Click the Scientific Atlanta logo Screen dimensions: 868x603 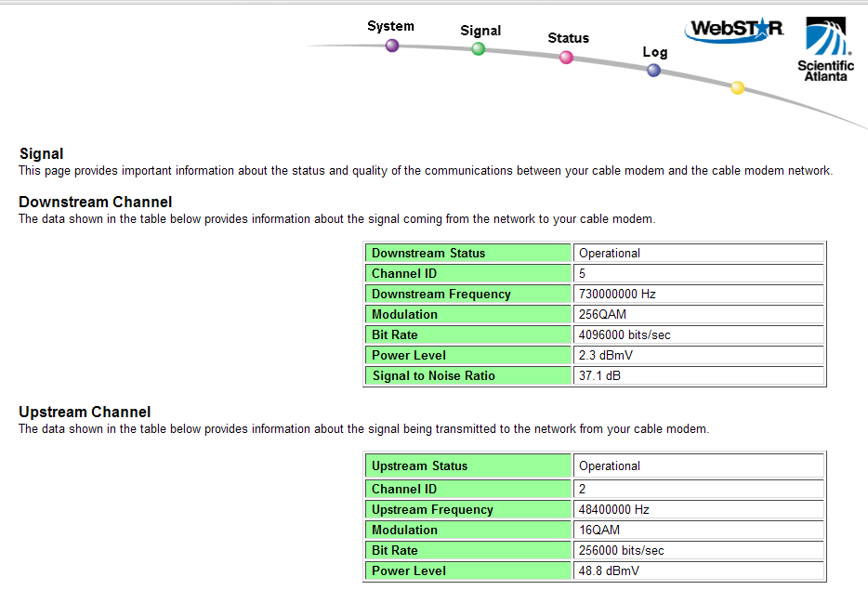coord(825,49)
